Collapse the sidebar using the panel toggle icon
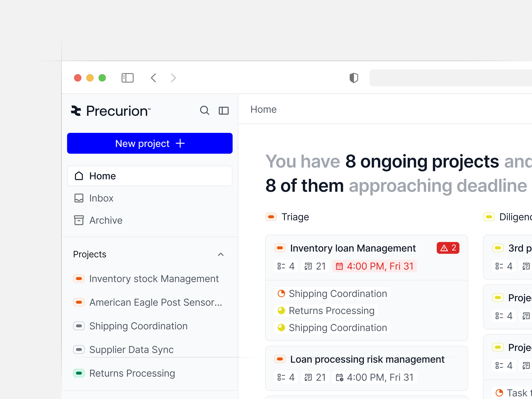The width and height of the screenshot is (532, 399). click(223, 111)
